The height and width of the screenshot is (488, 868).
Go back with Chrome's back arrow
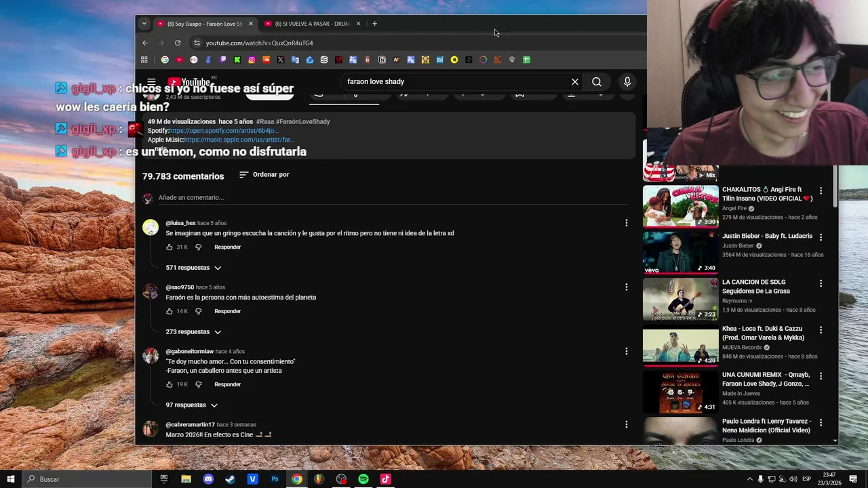[x=144, y=43]
